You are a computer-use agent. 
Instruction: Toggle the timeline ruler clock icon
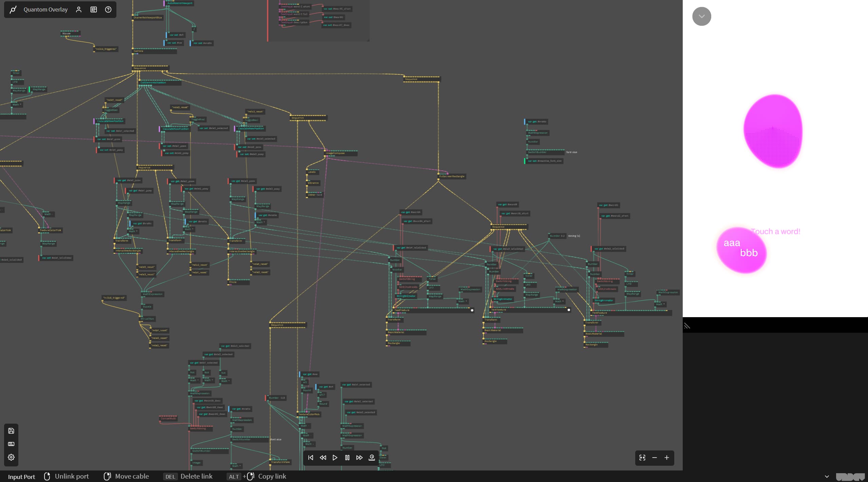tap(372, 458)
